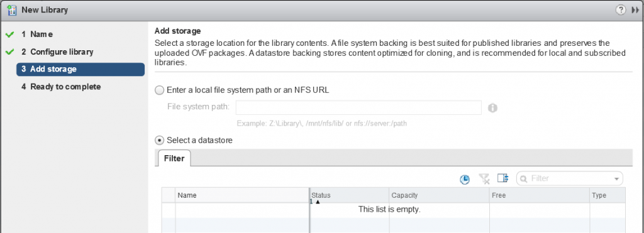Click the example path hint text
Image resolution: width=644 pixels, height=233 pixels.
pyautogui.click(x=322, y=123)
